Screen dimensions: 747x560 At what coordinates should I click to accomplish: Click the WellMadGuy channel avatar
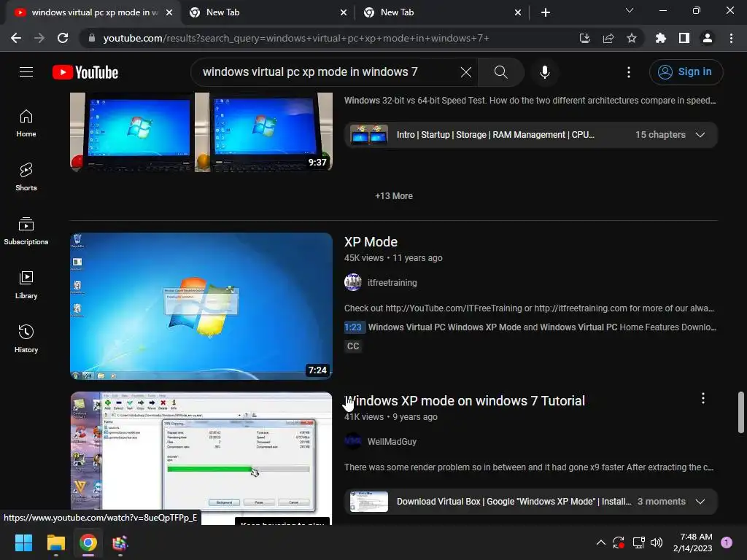click(x=352, y=441)
